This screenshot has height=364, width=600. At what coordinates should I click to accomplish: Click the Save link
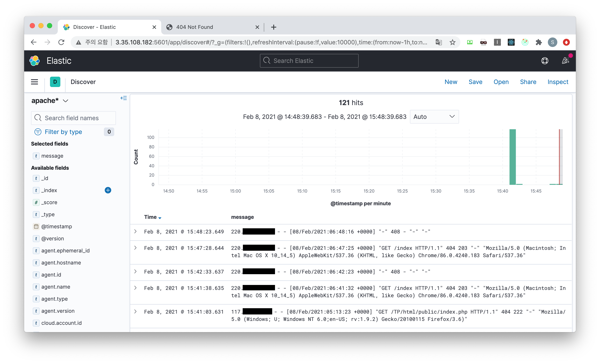tap(475, 82)
